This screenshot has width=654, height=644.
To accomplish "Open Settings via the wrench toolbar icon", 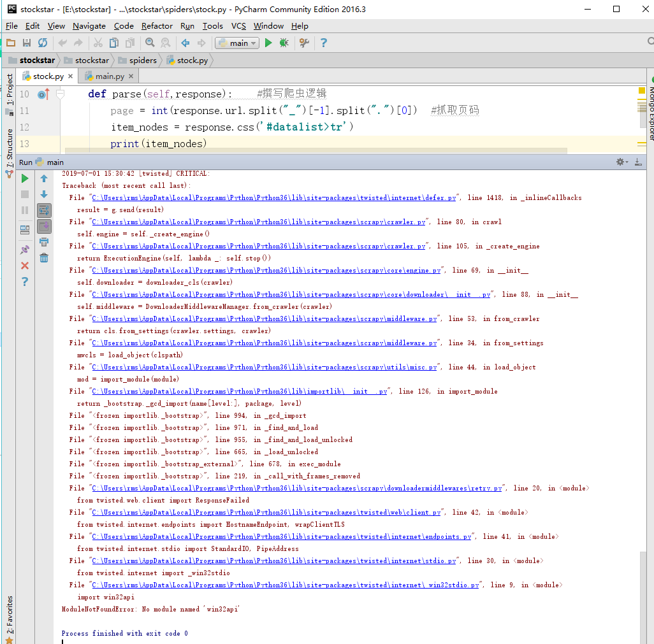I will 304,43.
